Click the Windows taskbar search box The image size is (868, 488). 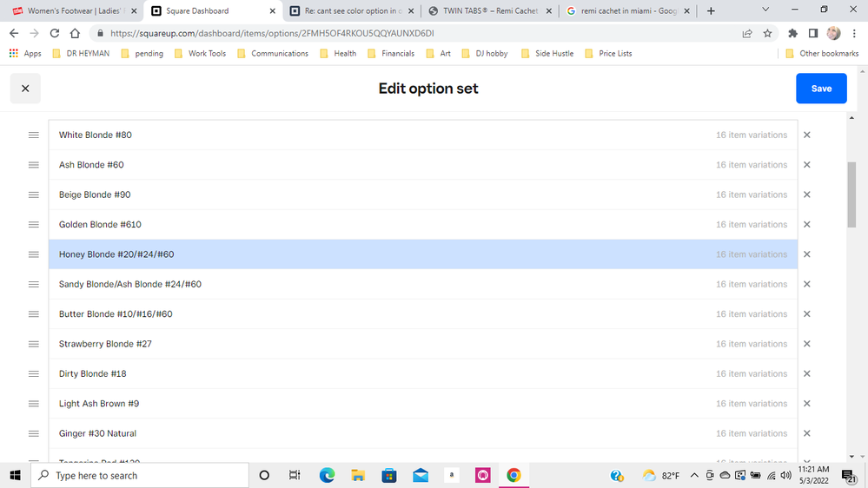coord(139,476)
